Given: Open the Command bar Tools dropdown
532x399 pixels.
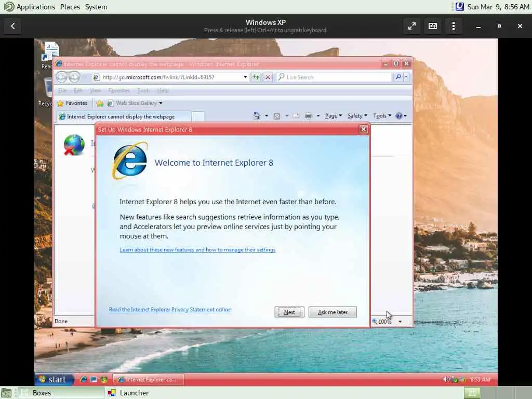Looking at the screenshot, I should pos(382,116).
